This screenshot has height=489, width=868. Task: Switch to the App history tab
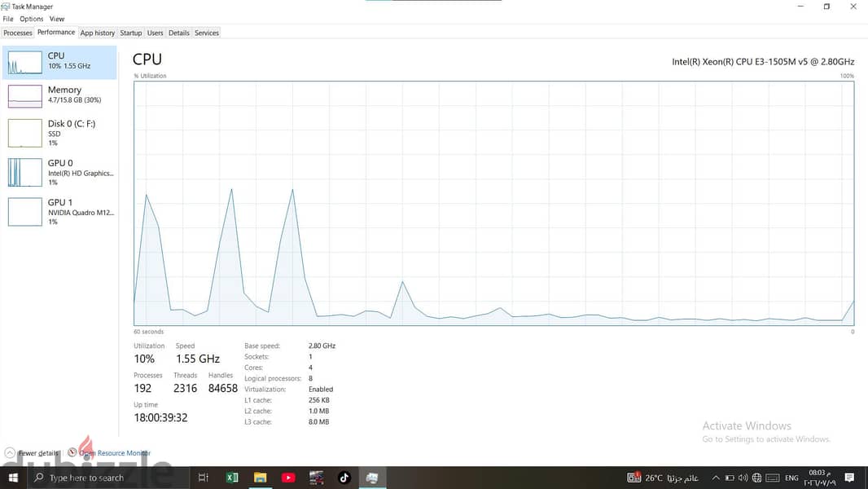[x=98, y=33]
